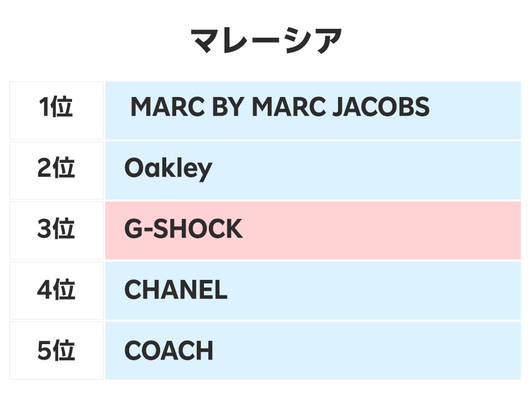Image resolution: width=532 pixels, height=399 pixels.
Task: Click empty blue area right of JACOBS
Action: (x=477, y=108)
